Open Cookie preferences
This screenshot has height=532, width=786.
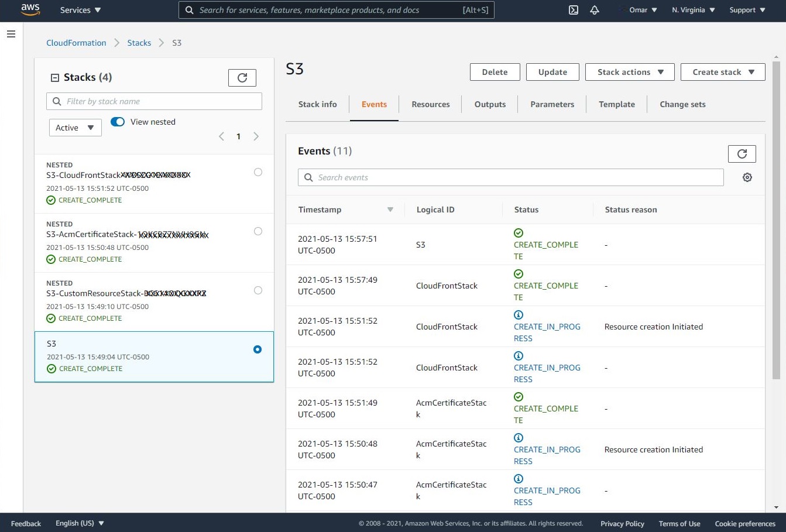tap(745, 523)
